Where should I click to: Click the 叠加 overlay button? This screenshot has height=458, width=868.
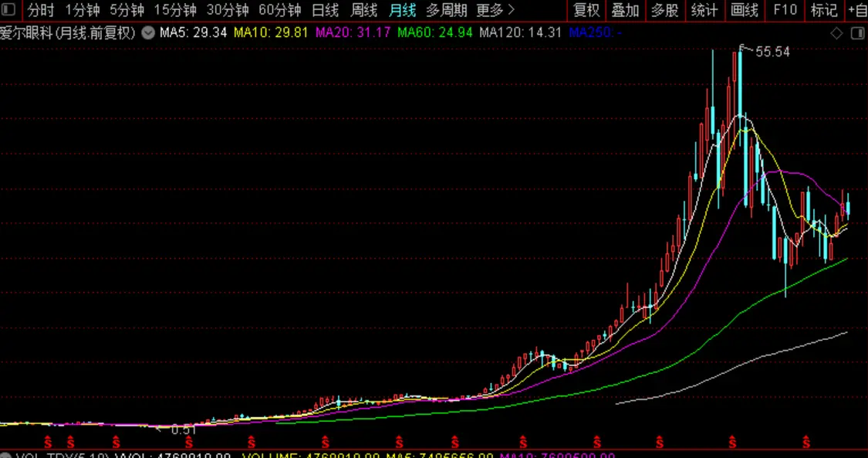(625, 10)
